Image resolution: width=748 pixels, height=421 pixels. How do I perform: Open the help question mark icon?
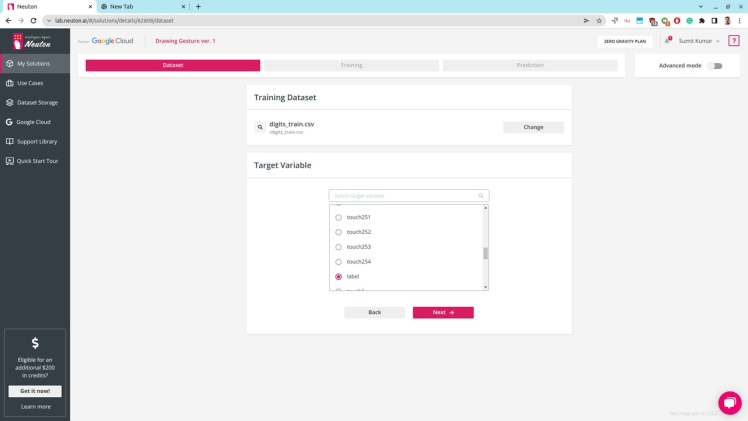coord(734,41)
